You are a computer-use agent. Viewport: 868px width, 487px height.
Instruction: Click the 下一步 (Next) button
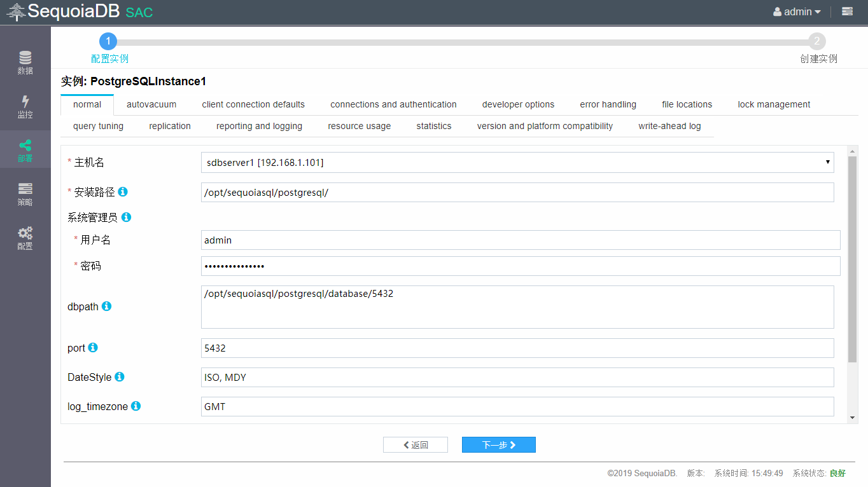tap(498, 444)
